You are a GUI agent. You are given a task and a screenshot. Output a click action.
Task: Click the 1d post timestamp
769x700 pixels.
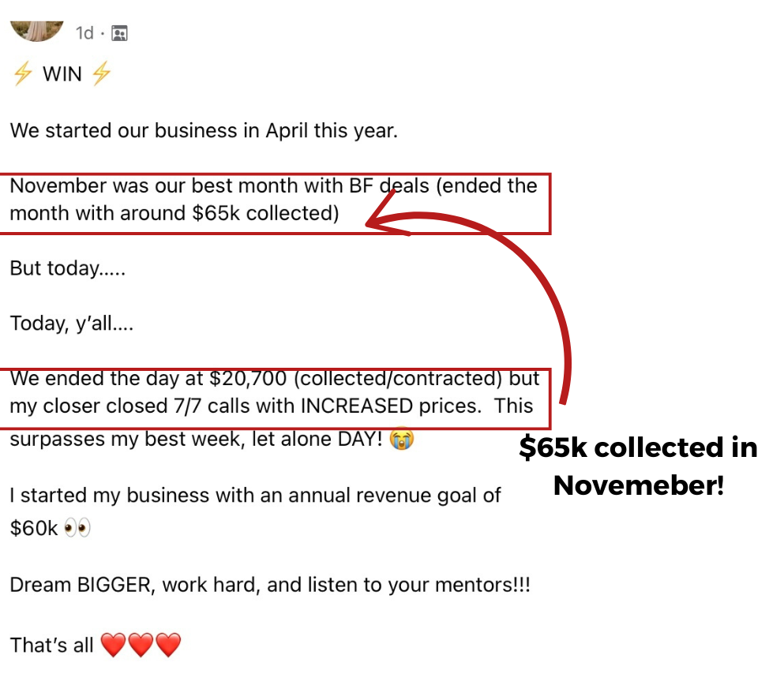(x=84, y=33)
